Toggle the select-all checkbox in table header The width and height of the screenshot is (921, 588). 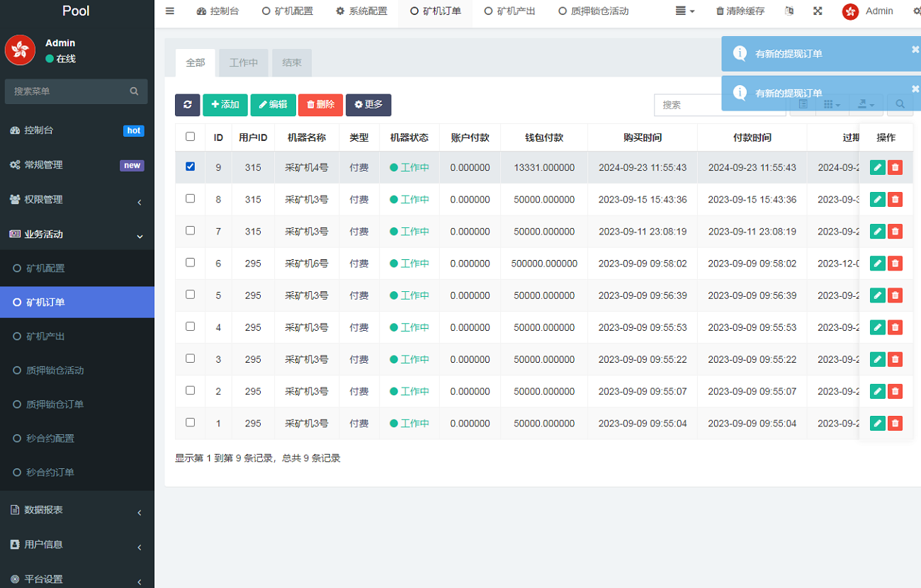[190, 137]
